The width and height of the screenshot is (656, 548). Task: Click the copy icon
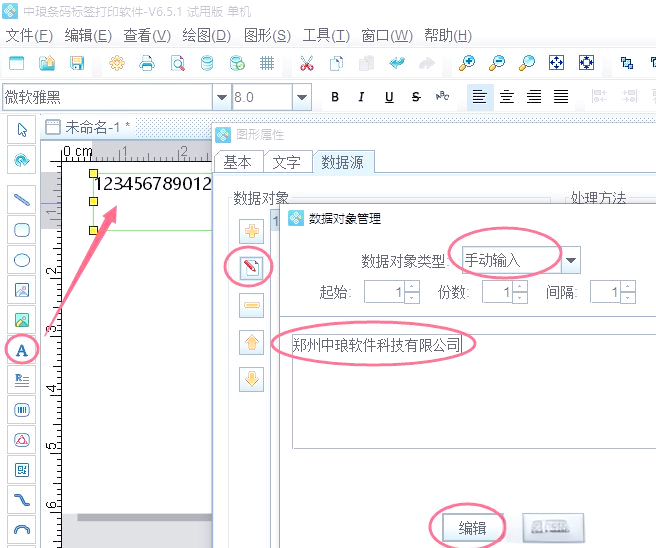pos(336,63)
